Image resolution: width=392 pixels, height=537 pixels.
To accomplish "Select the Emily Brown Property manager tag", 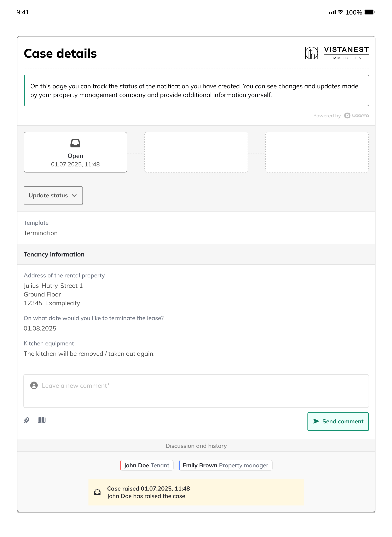I will 225,465.
